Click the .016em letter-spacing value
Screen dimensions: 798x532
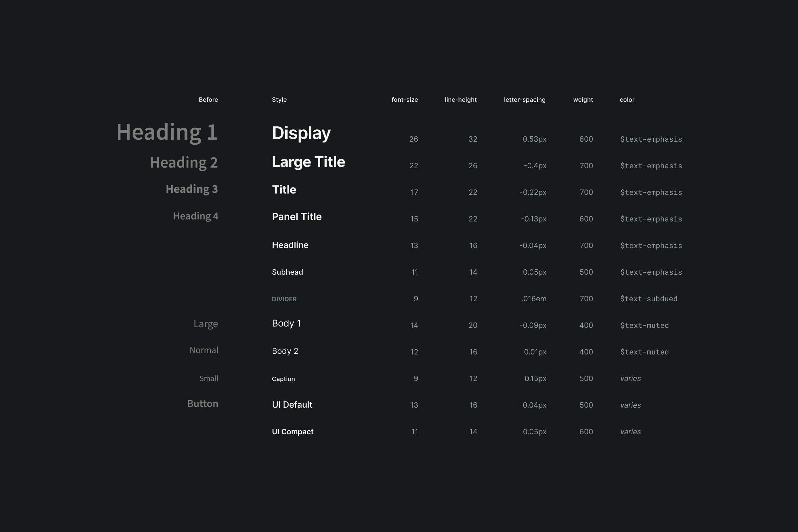pyautogui.click(x=534, y=299)
